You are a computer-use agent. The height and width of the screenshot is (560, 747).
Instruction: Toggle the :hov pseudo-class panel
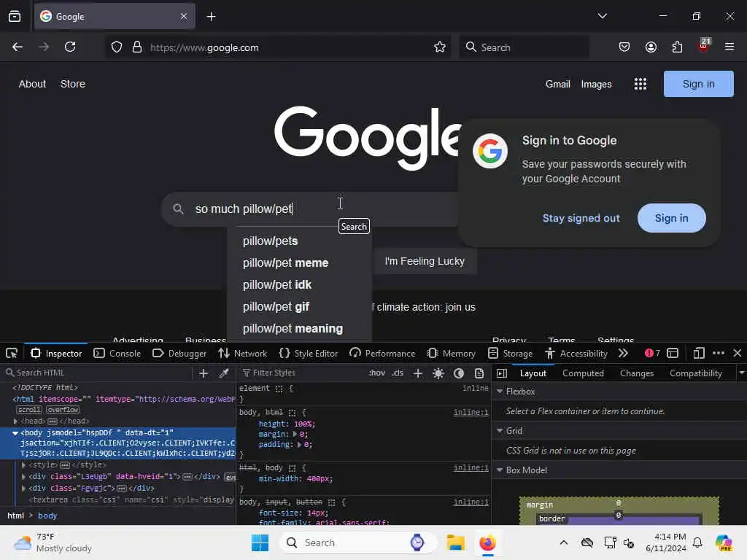pos(377,373)
